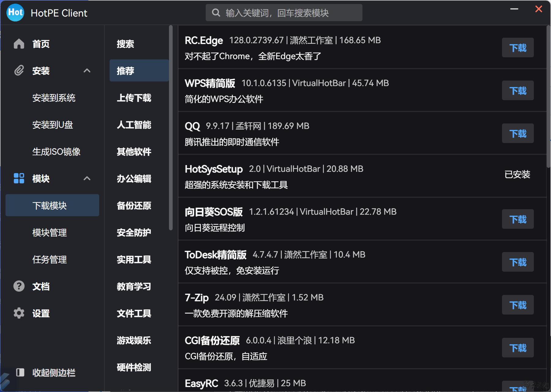Collapse the 安装 section chevron

pos(87,71)
